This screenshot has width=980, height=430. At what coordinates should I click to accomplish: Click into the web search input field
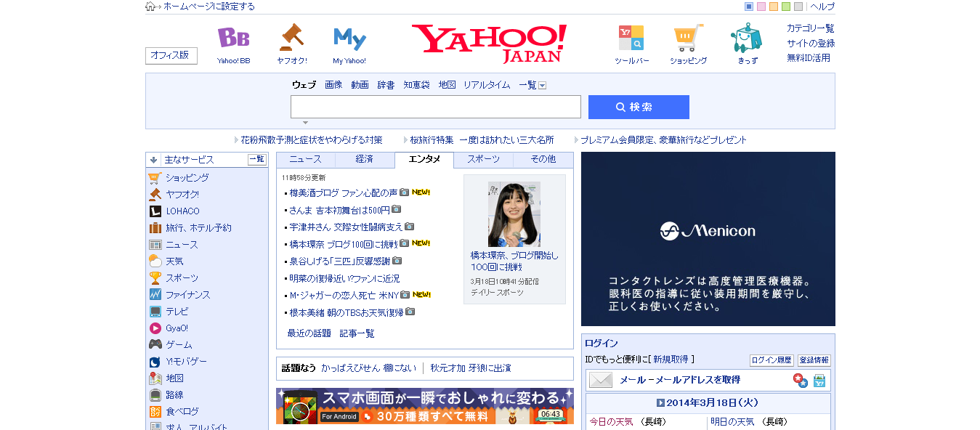(x=436, y=107)
